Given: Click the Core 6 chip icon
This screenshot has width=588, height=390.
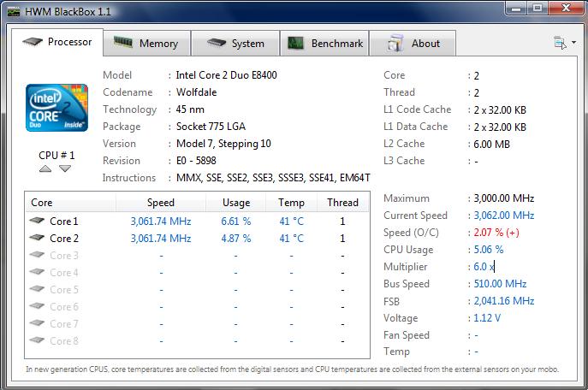Looking at the screenshot, I should [37, 305].
